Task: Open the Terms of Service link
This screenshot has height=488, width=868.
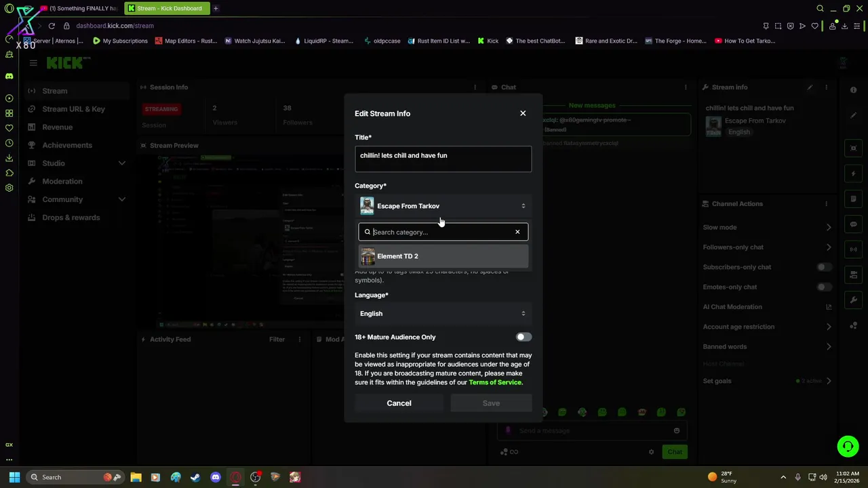Action: [495, 382]
